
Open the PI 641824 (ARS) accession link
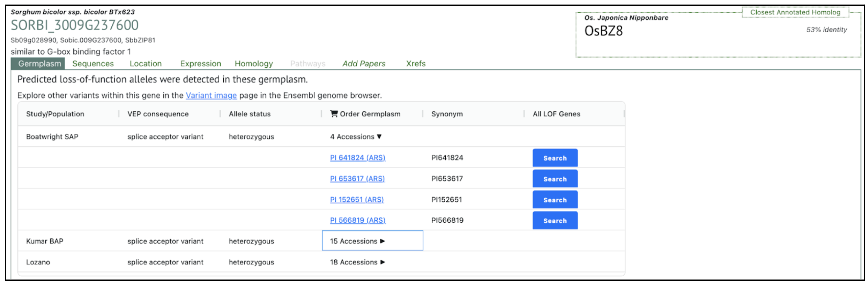357,158
